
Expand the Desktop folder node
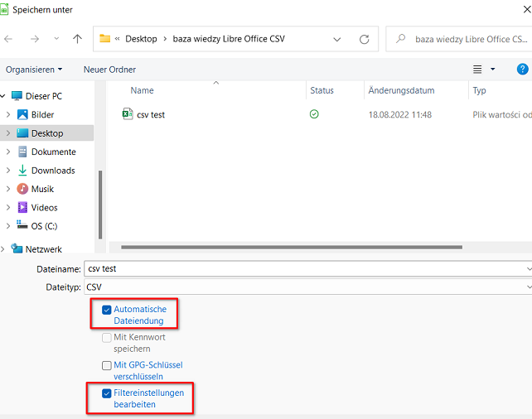point(8,133)
